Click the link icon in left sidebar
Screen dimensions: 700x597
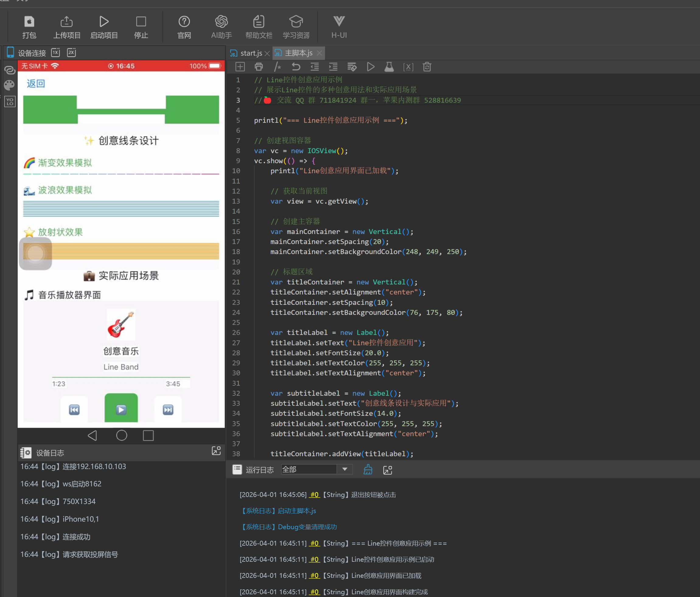pos(9,70)
